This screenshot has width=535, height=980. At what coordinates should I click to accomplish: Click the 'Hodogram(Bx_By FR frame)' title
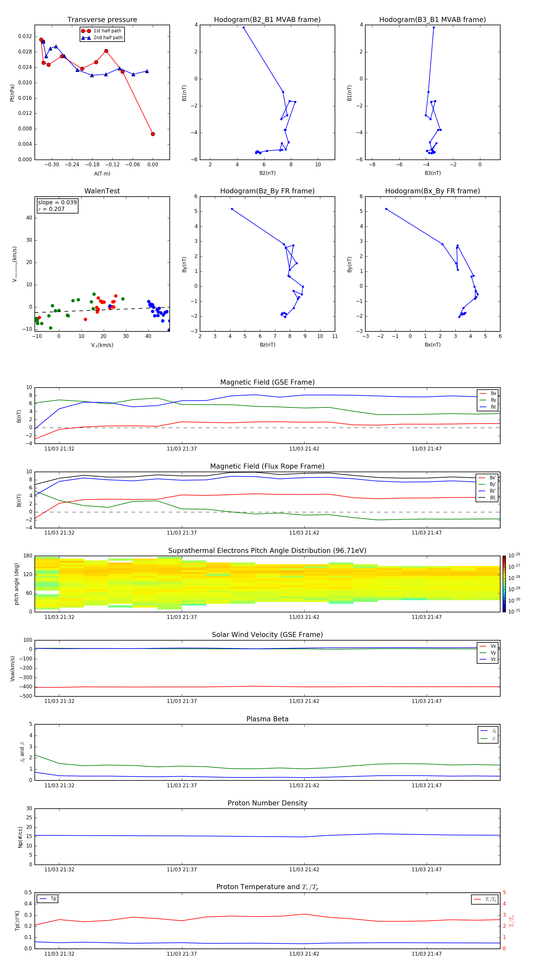tap(432, 191)
